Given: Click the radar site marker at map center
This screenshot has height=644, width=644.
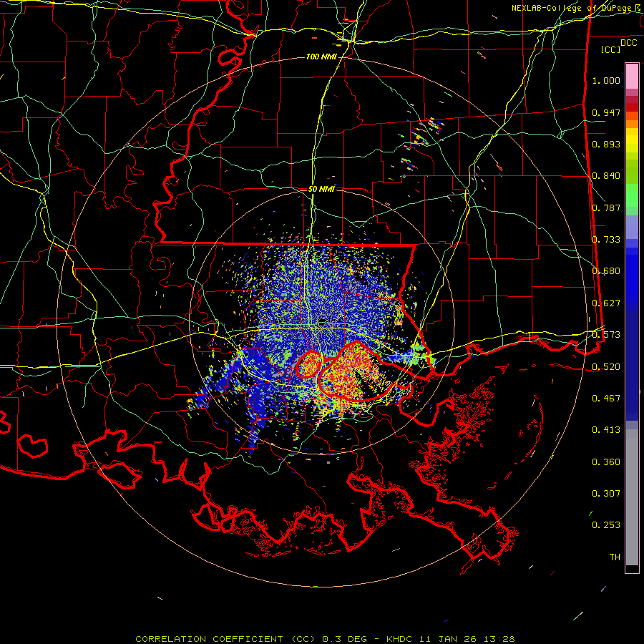Looking at the screenshot, I should point(323,323).
